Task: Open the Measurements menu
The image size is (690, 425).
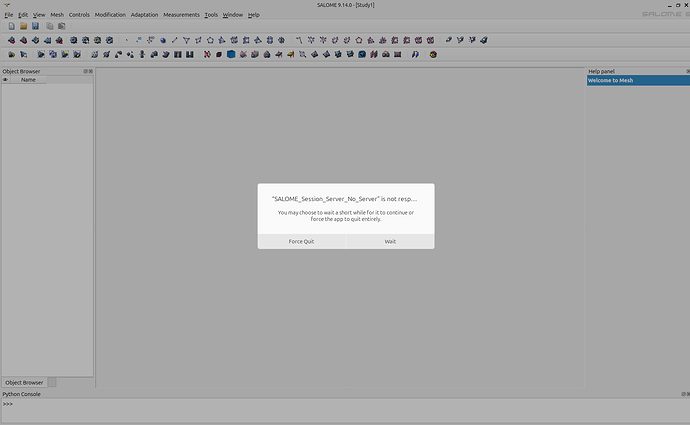Action: point(181,15)
